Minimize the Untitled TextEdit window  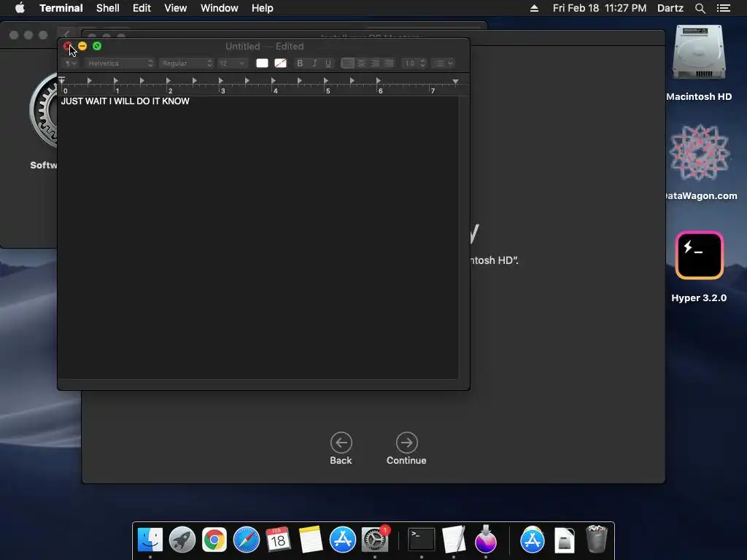click(82, 46)
